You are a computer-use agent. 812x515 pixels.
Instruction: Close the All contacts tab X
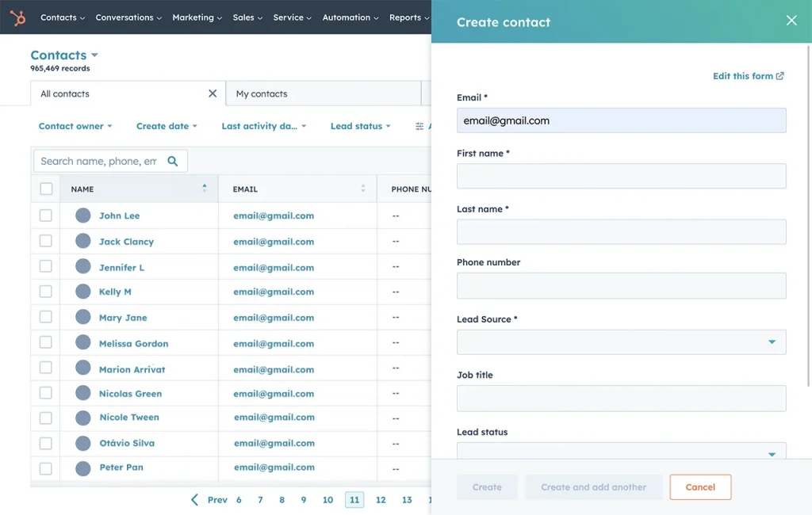click(213, 93)
